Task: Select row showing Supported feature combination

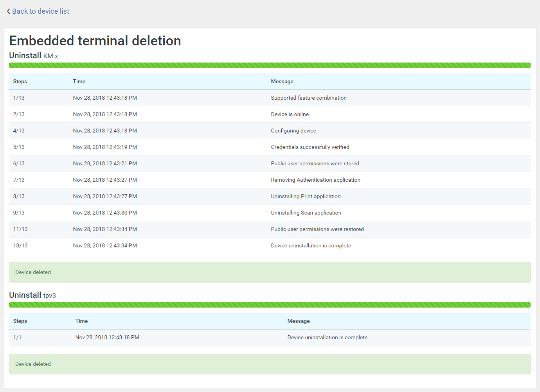Action: pyautogui.click(x=309, y=98)
